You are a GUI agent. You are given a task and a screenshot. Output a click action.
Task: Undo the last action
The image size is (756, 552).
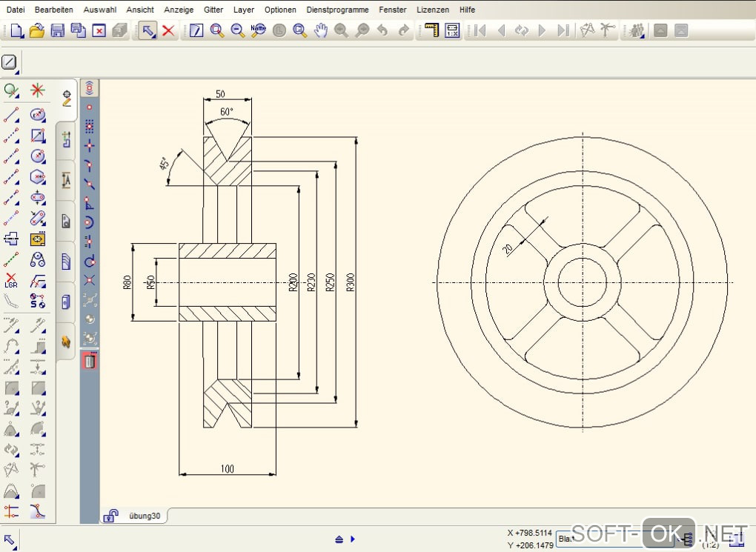pyautogui.click(x=382, y=30)
